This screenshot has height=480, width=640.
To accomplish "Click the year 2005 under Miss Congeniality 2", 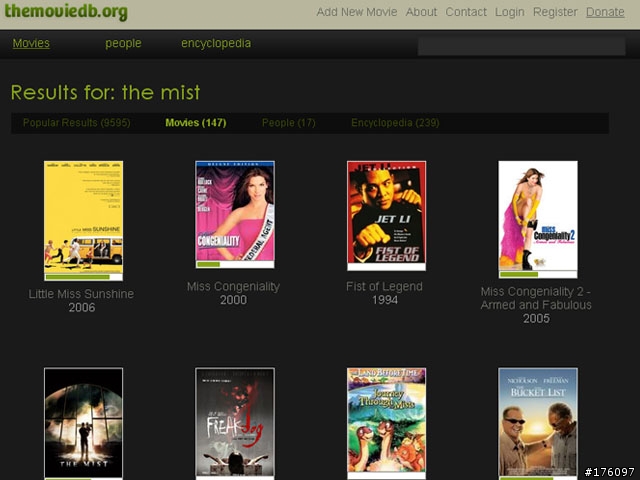I will tap(536, 318).
